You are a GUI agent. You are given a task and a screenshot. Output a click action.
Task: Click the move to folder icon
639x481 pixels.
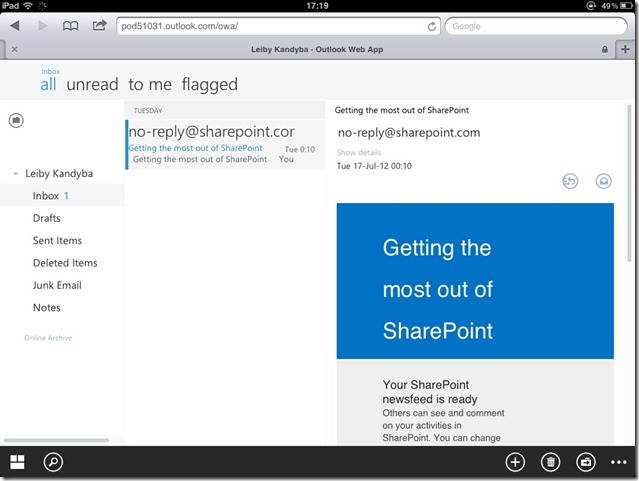(586, 462)
